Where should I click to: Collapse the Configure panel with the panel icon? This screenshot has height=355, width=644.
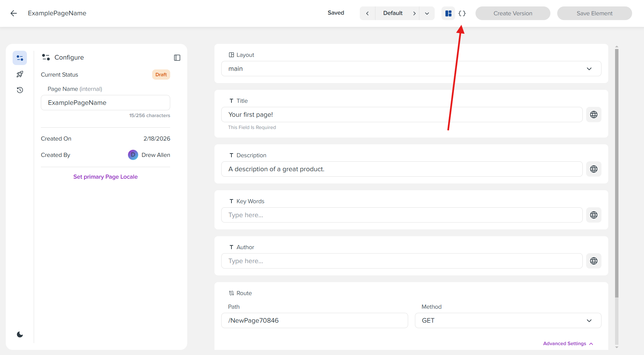pyautogui.click(x=177, y=58)
